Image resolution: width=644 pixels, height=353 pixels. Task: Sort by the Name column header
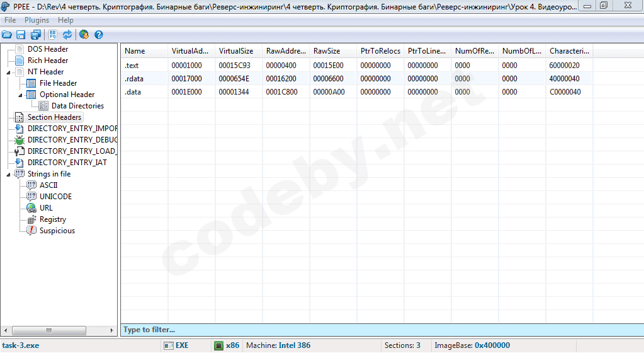[145, 51]
